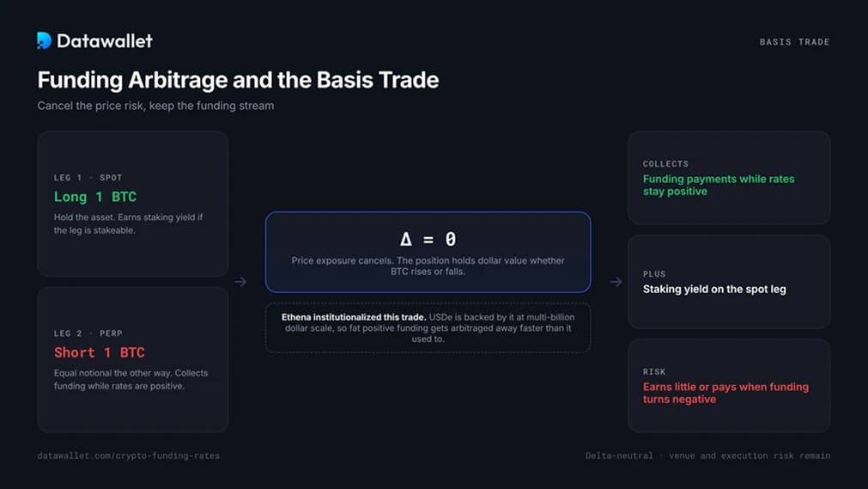Click the Datawallet logo icon
Screen dimensions: 868x489
click(x=45, y=40)
